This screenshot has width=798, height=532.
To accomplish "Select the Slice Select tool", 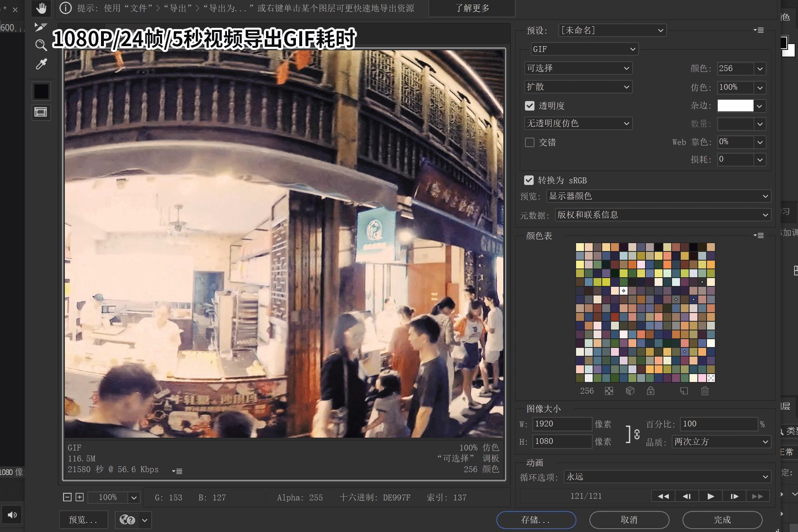I will (41, 27).
